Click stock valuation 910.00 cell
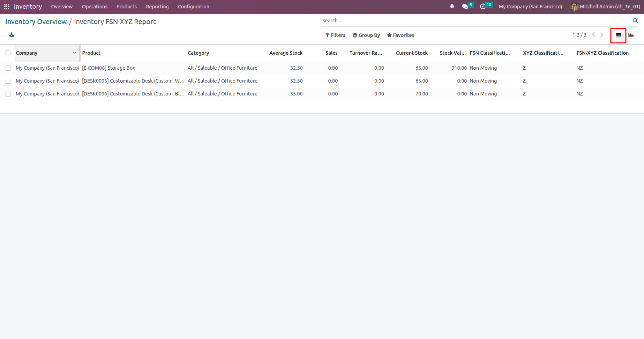Image resolution: width=644 pixels, height=339 pixels. click(459, 68)
